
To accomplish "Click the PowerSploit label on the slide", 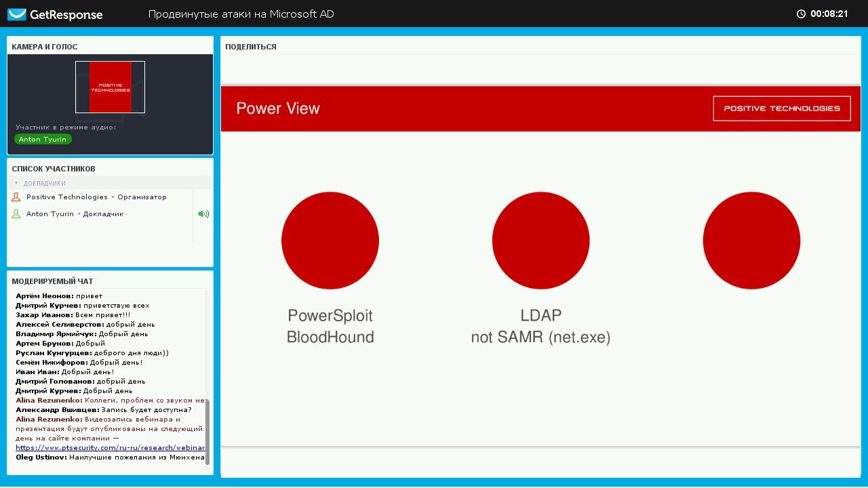I will click(x=330, y=316).
